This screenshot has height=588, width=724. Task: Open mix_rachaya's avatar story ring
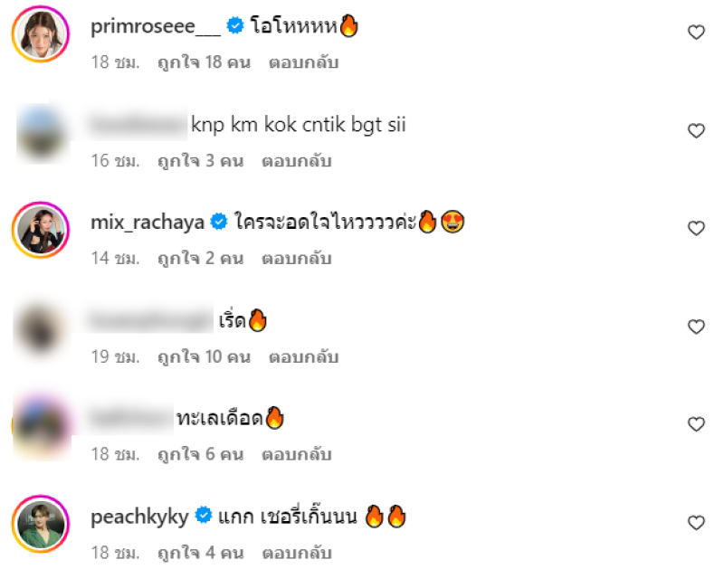[x=41, y=230]
